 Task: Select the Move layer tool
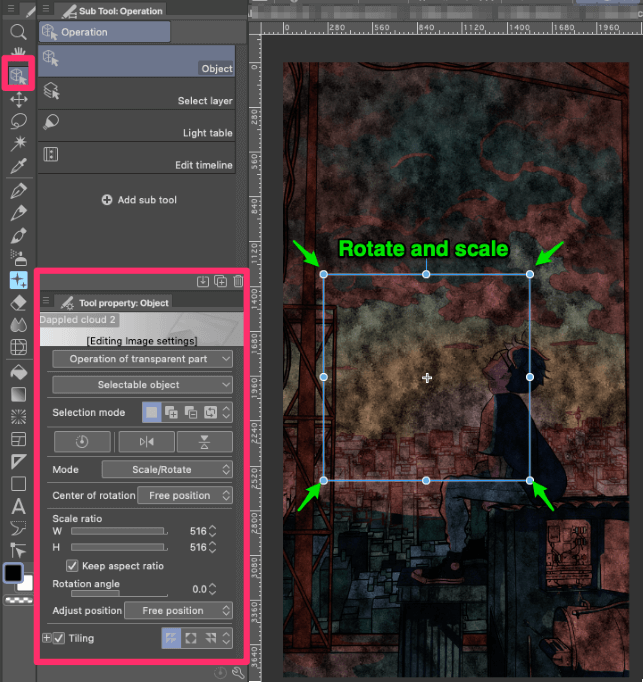point(19,100)
